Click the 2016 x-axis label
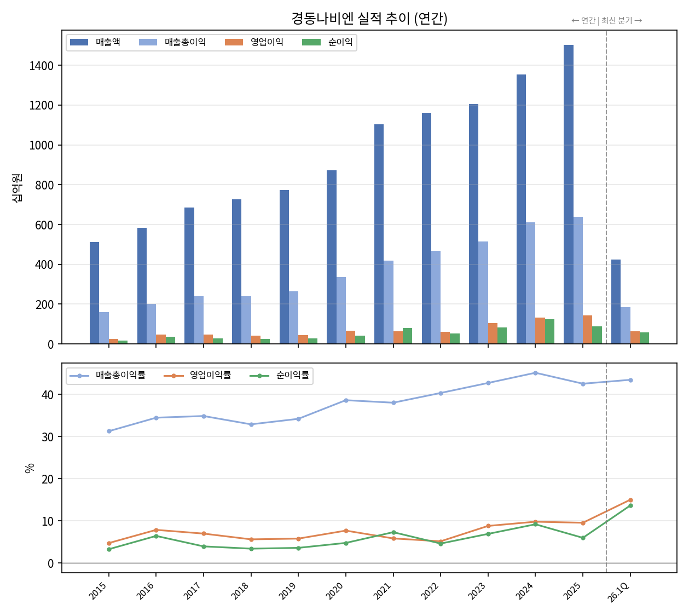 point(146,591)
